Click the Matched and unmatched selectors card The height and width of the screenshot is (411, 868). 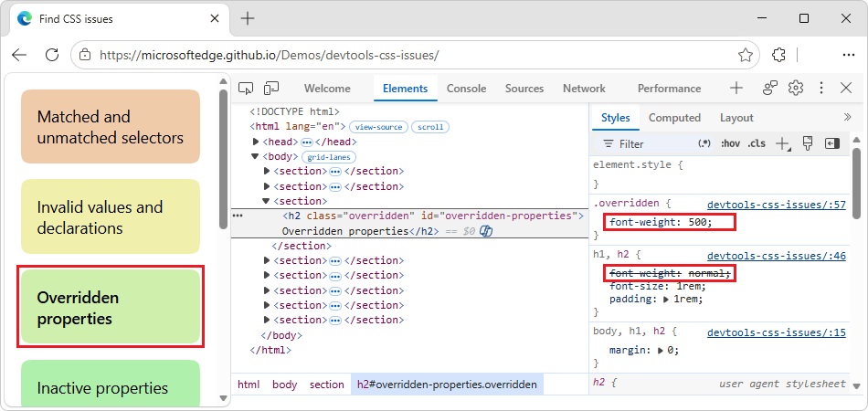tap(111, 127)
